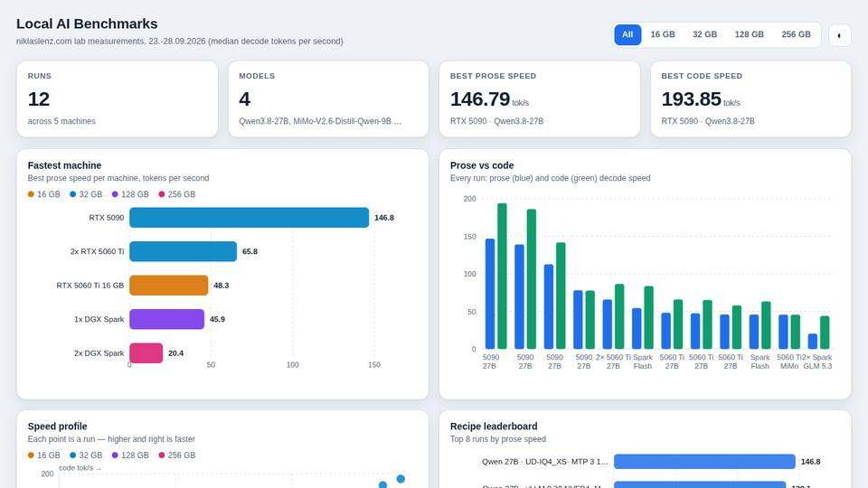Click the Speed profile chart title

(57, 427)
